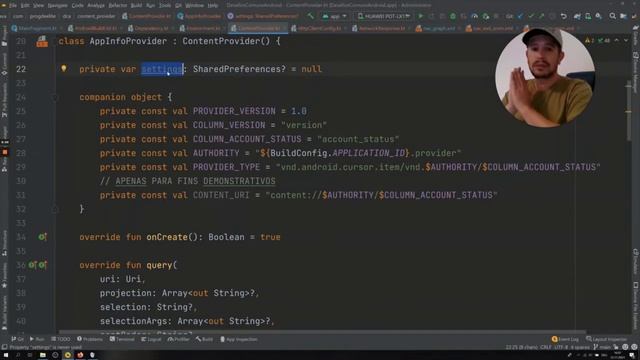
Task: Click the Profile app gauge icon
Action: click(x=474, y=16)
